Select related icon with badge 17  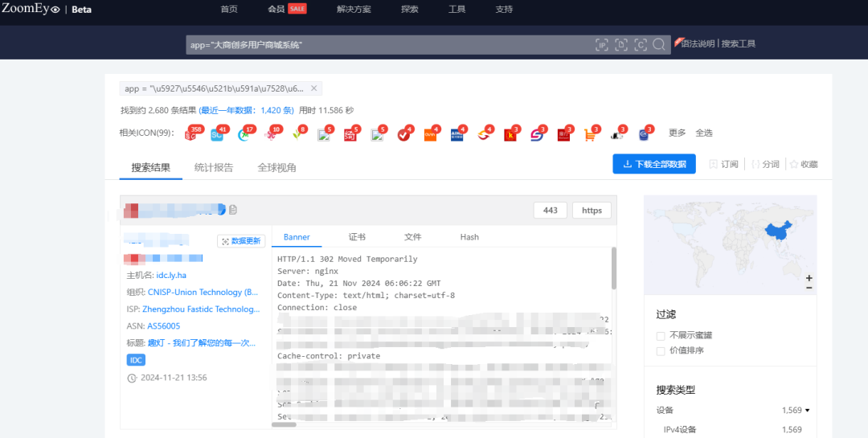coord(244,134)
